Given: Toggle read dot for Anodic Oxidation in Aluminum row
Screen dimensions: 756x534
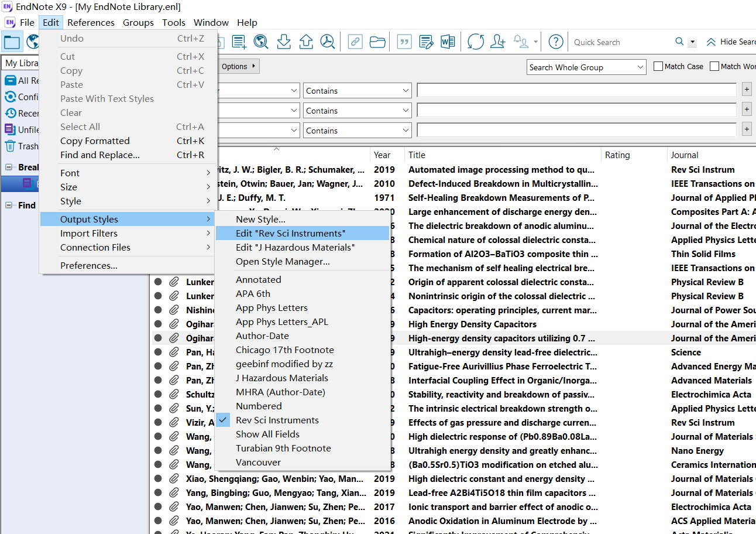Looking at the screenshot, I should coord(158,521).
